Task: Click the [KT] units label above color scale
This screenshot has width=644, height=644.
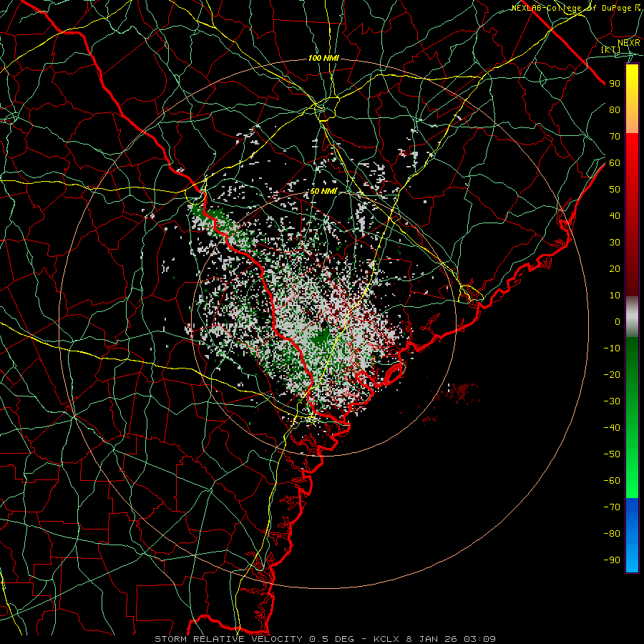Action: tap(611, 49)
